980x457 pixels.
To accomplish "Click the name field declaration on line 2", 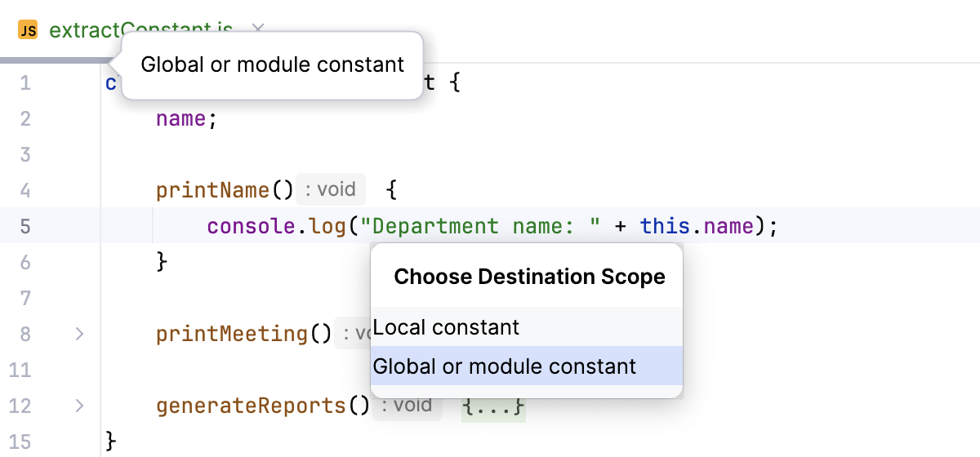I will click(x=180, y=118).
